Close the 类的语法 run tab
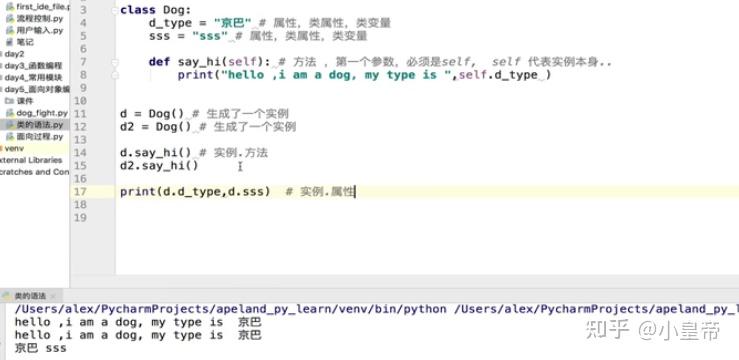This screenshot has height=360, width=739. click(53, 296)
